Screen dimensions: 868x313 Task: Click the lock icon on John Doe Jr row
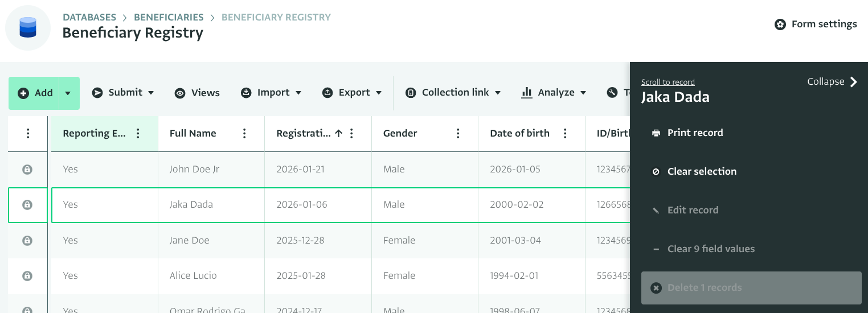coord(27,170)
